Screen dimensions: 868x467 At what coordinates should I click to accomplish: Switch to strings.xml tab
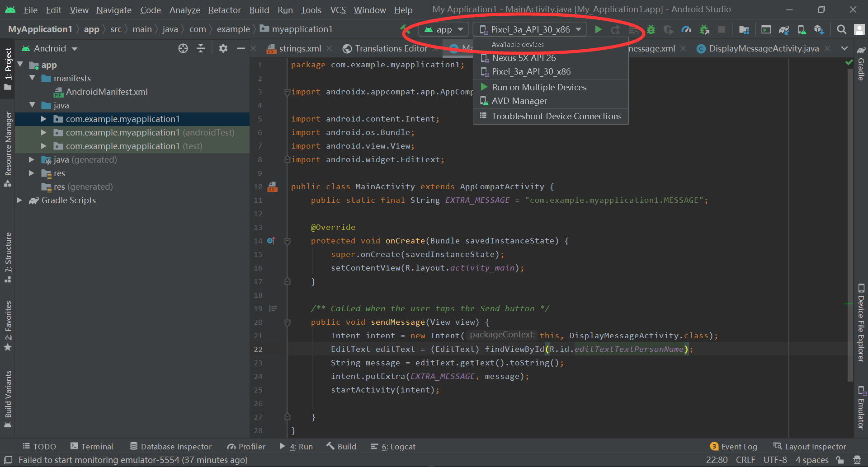(x=300, y=48)
